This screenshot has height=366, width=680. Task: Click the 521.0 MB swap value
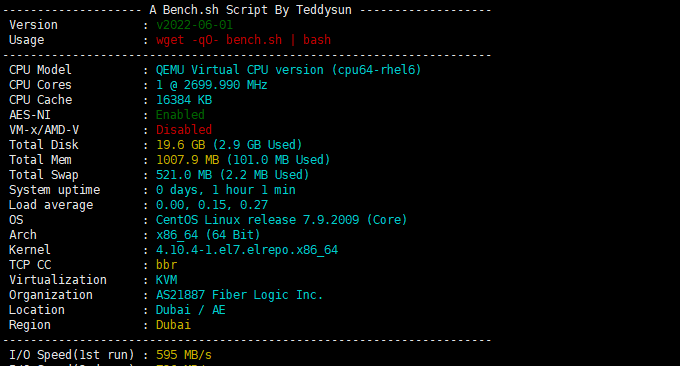coord(232,175)
